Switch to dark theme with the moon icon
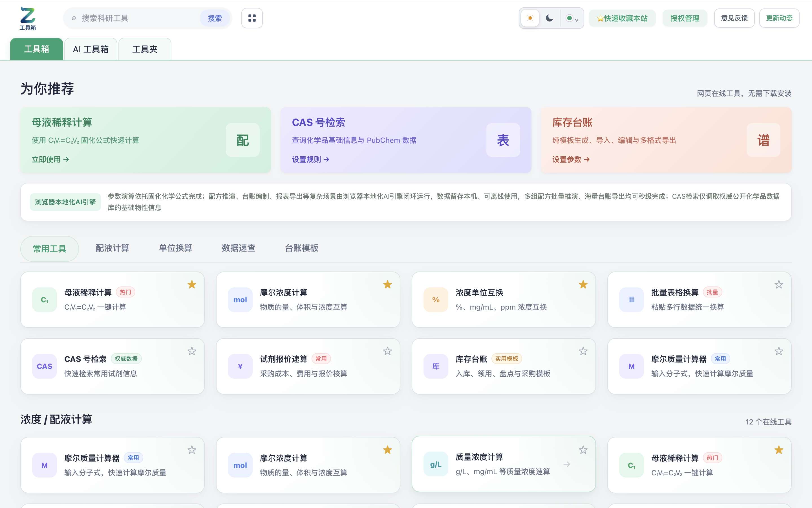This screenshot has width=812, height=508. [549, 18]
